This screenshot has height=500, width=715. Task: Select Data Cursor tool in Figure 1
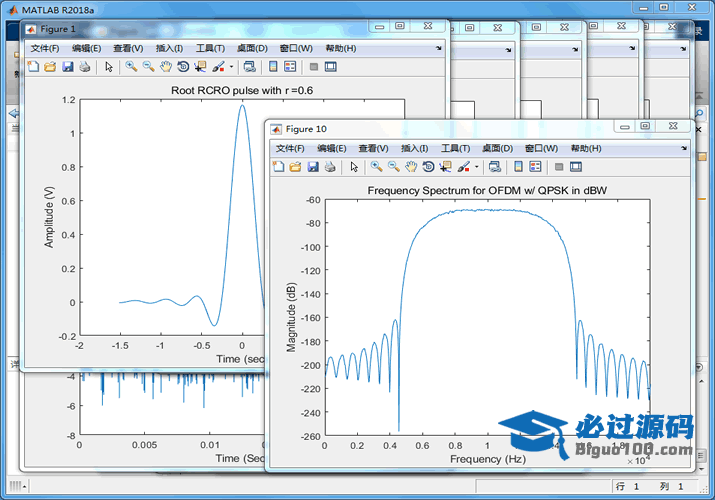pyautogui.click(x=200, y=67)
